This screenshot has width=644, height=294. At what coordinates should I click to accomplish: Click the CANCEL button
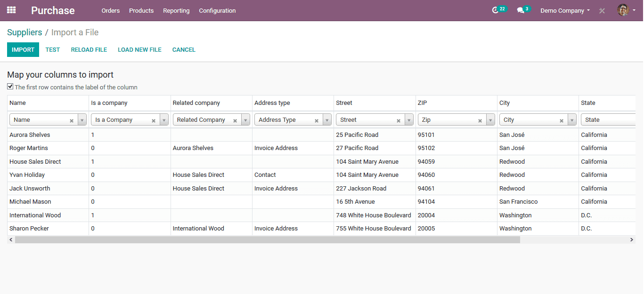[184, 49]
